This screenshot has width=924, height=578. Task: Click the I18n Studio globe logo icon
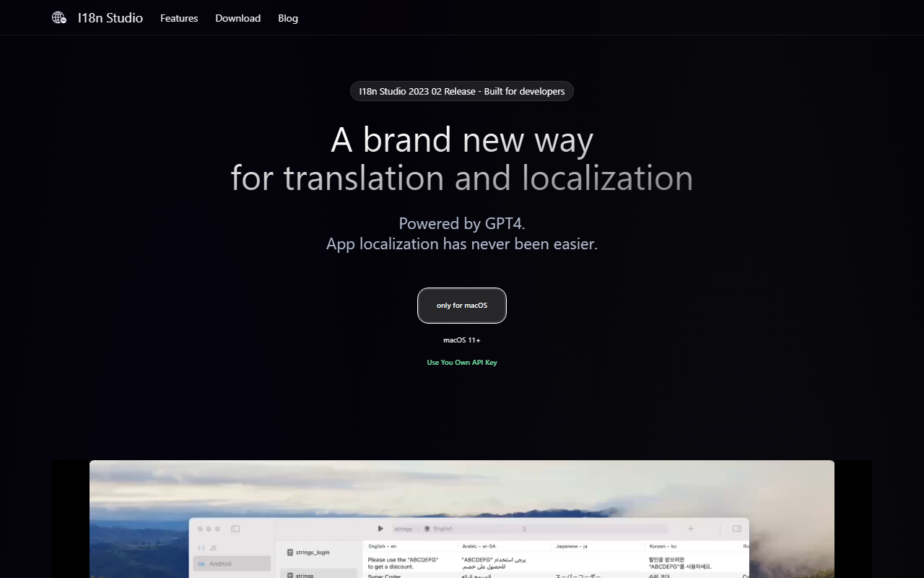coord(59,18)
